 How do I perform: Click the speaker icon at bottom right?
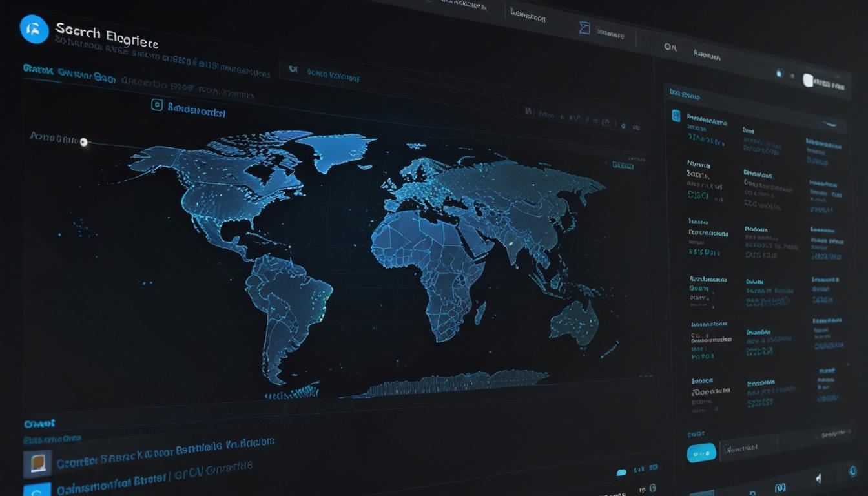point(819,479)
